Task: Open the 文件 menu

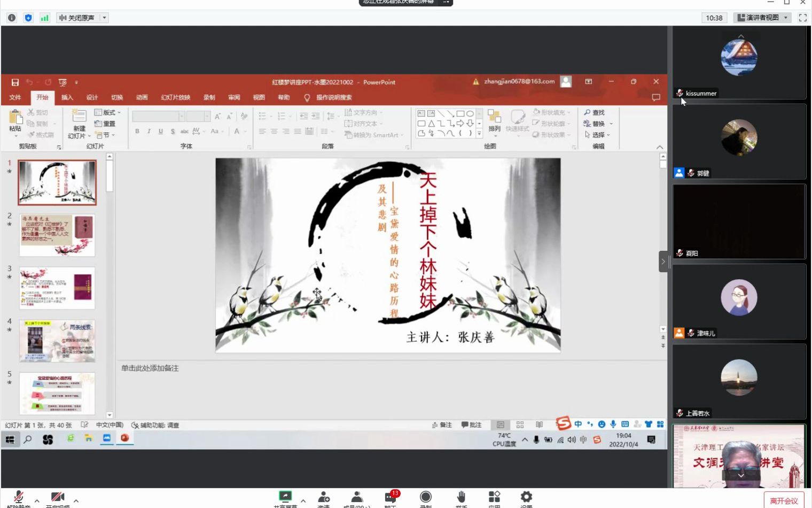Action: pyautogui.click(x=15, y=97)
